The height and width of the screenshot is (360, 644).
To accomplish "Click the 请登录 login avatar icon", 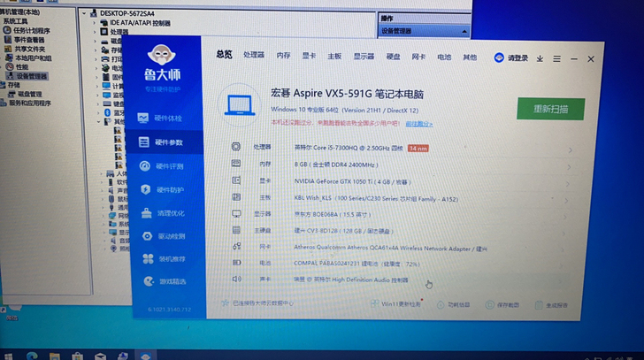I will [499, 57].
